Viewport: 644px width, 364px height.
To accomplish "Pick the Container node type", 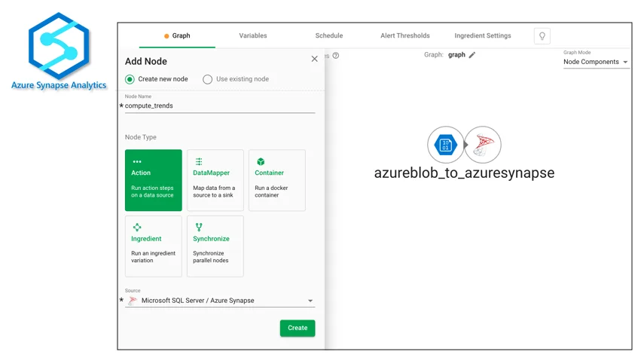I will (277, 180).
